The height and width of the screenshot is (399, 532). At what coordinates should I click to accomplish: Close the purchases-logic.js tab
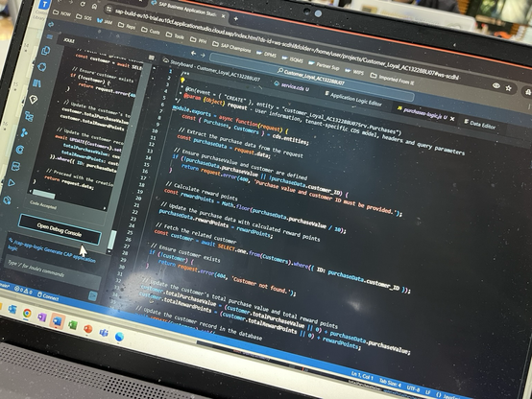click(452, 119)
